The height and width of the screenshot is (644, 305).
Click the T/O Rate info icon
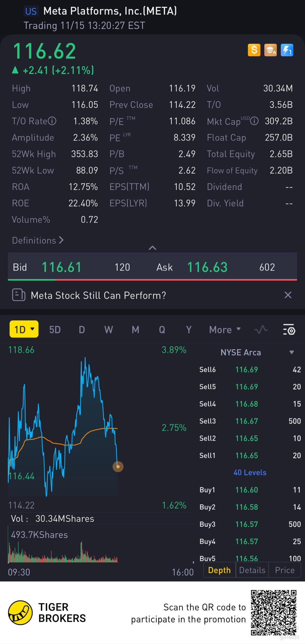tap(52, 121)
